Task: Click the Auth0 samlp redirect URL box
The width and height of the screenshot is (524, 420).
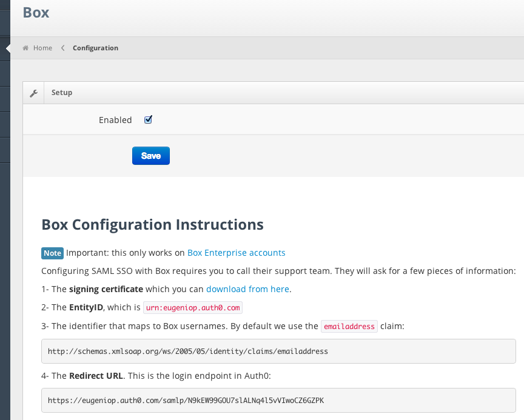Action: point(278,400)
